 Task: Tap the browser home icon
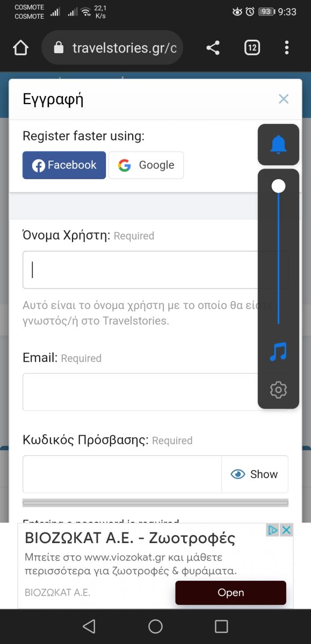tap(20, 48)
